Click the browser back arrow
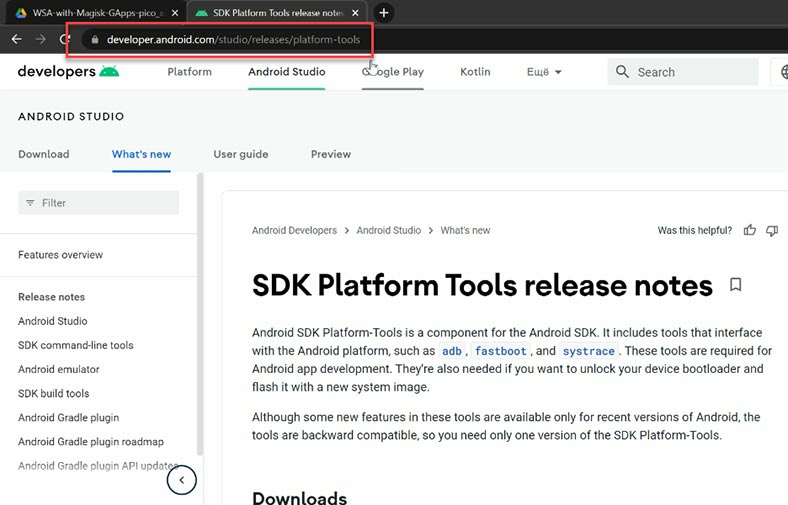This screenshot has width=788, height=505. point(16,39)
